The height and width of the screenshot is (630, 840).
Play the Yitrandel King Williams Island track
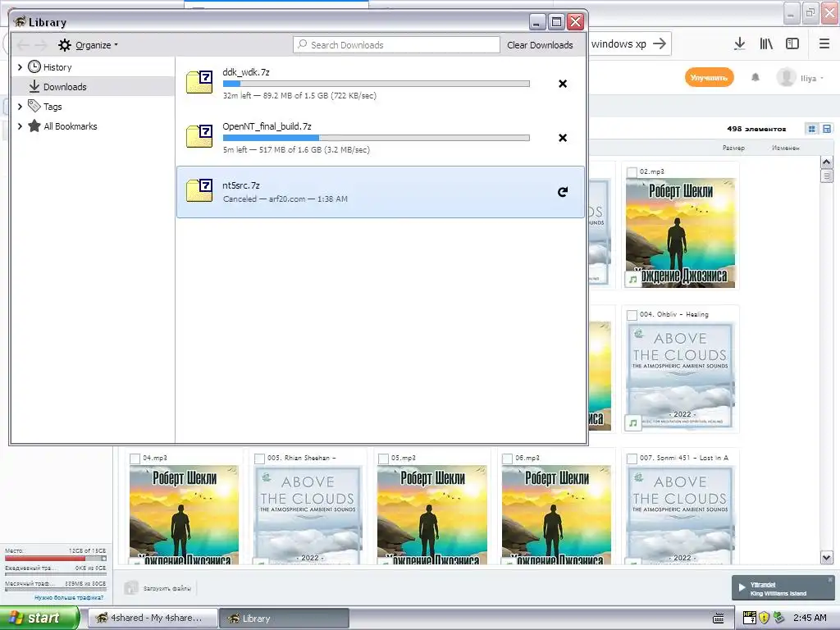[x=742, y=587]
